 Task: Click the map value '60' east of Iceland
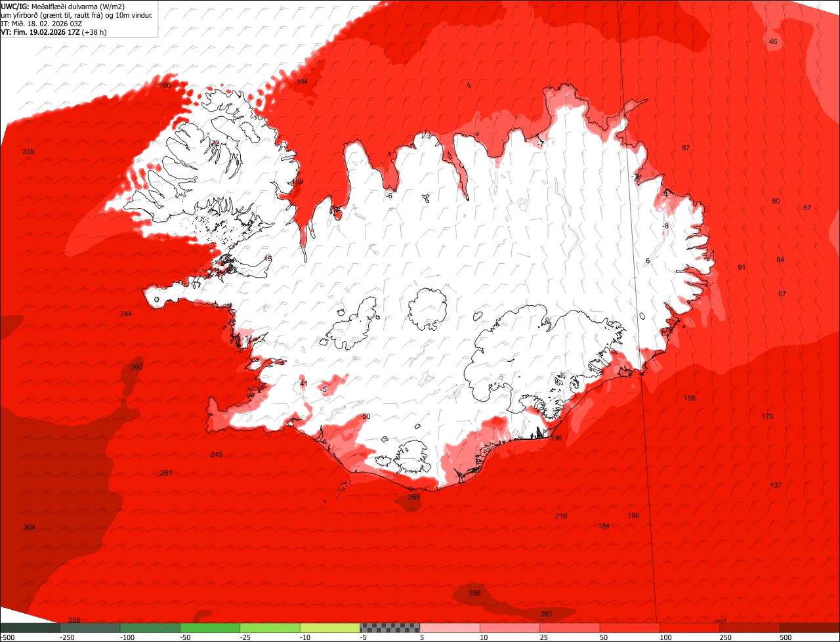tap(776, 201)
